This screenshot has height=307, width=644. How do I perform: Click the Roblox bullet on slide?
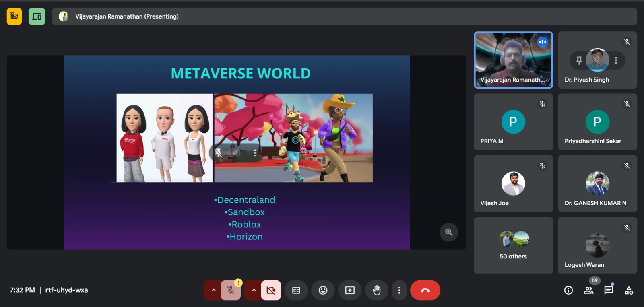244,225
